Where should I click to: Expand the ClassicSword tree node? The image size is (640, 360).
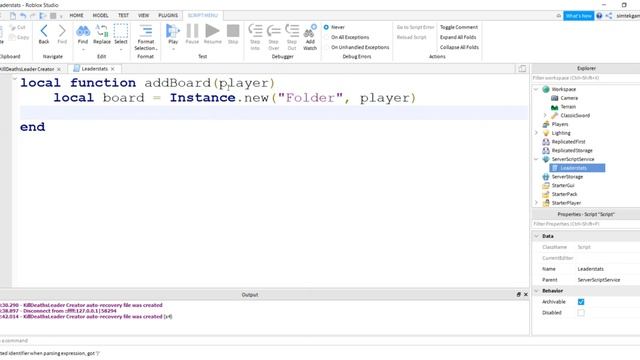[x=545, y=116]
